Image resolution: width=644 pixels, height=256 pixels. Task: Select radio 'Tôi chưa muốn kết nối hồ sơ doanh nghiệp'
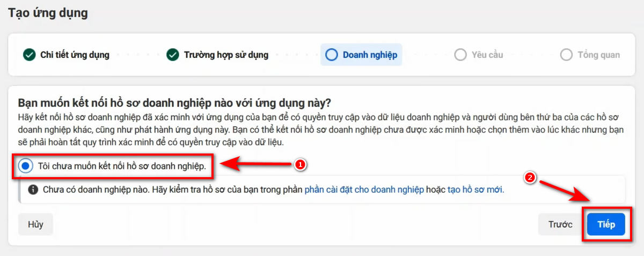pyautogui.click(x=25, y=166)
